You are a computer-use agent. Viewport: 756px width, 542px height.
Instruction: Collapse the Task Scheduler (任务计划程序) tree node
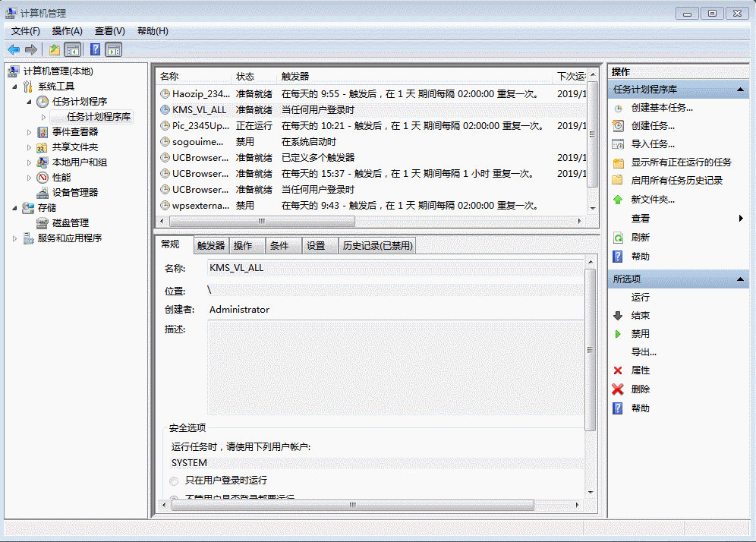point(29,102)
